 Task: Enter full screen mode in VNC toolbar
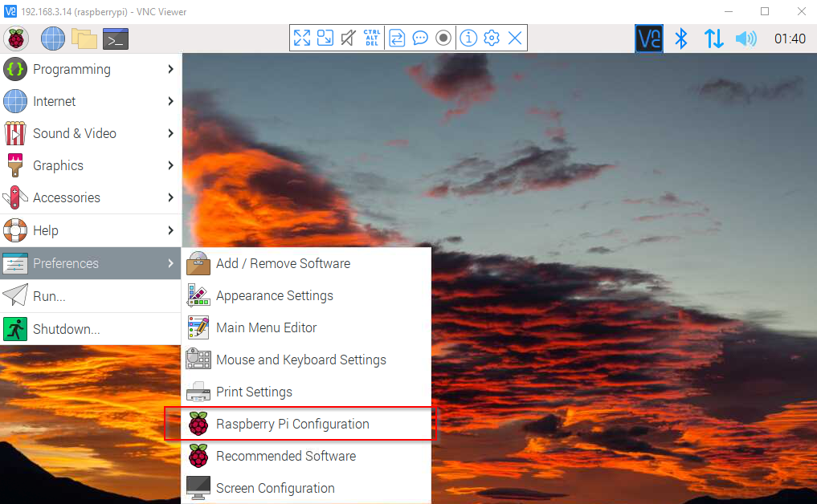[302, 38]
